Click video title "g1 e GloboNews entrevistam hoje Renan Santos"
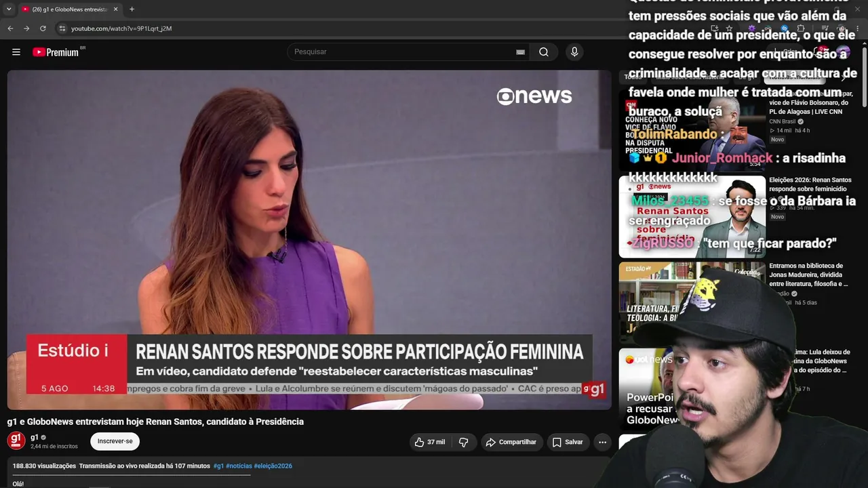The width and height of the screenshot is (868, 488). pyautogui.click(x=155, y=422)
